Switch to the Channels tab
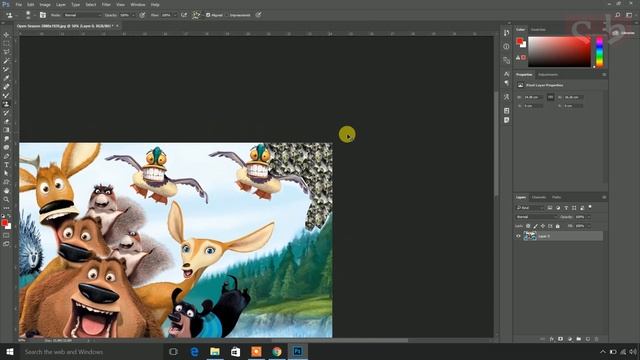Screen dimensions: 640x360 point(539,197)
